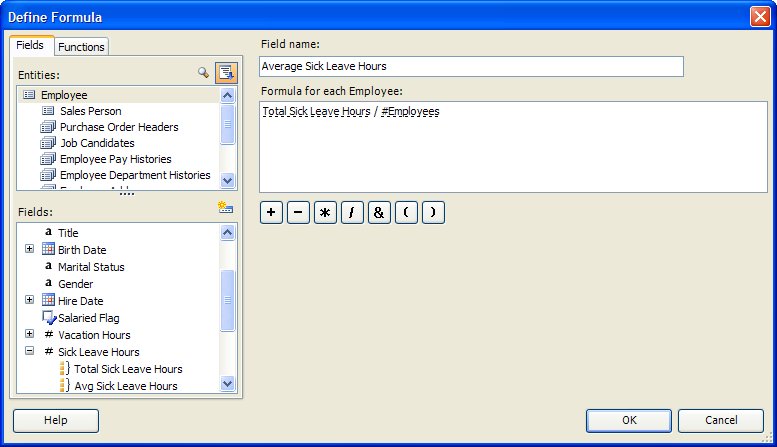Switch to the Functions tab
The height and width of the screenshot is (447, 777).
pos(81,47)
